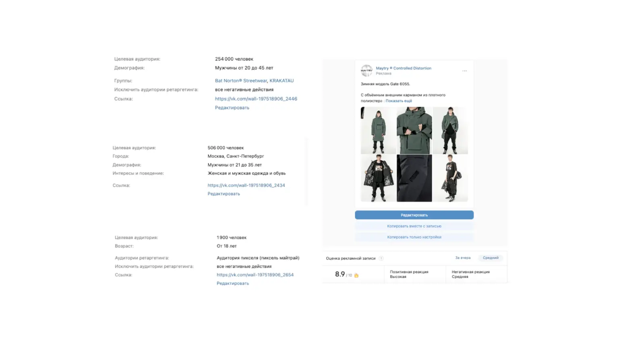Open the green jacket close-up photo thumbnail

pos(414,130)
